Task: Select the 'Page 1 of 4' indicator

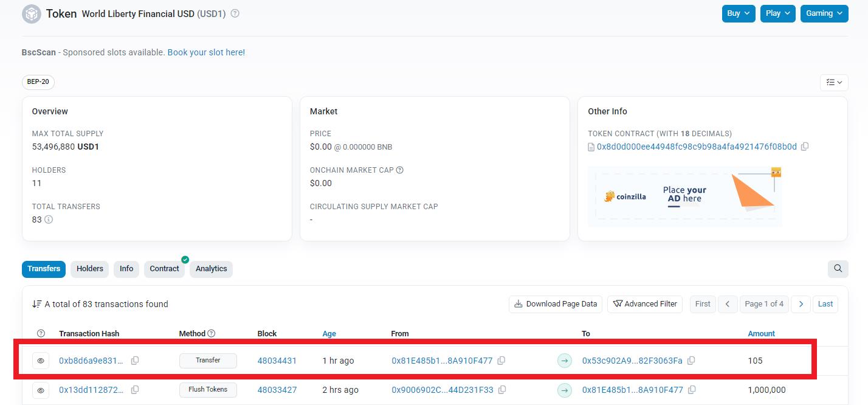Action: (764, 304)
